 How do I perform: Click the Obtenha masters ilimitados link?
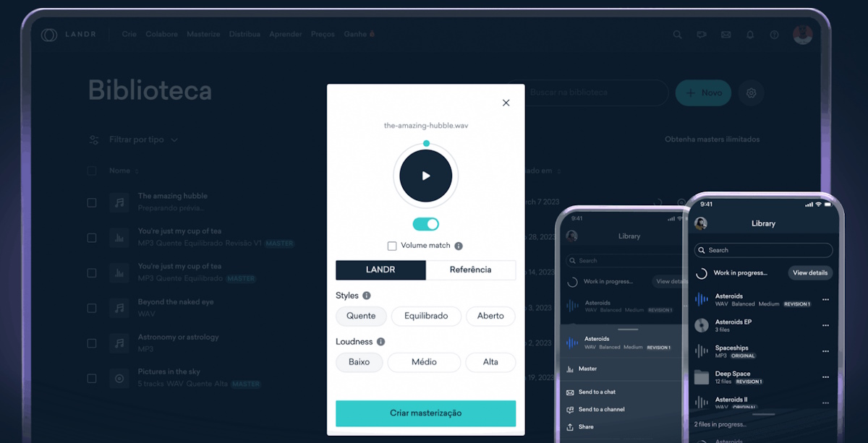712,139
